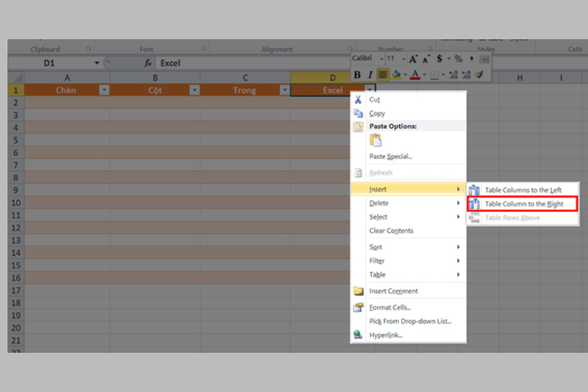This screenshot has width=588, height=392.
Task: Open Sort submenu
Action: (x=408, y=247)
